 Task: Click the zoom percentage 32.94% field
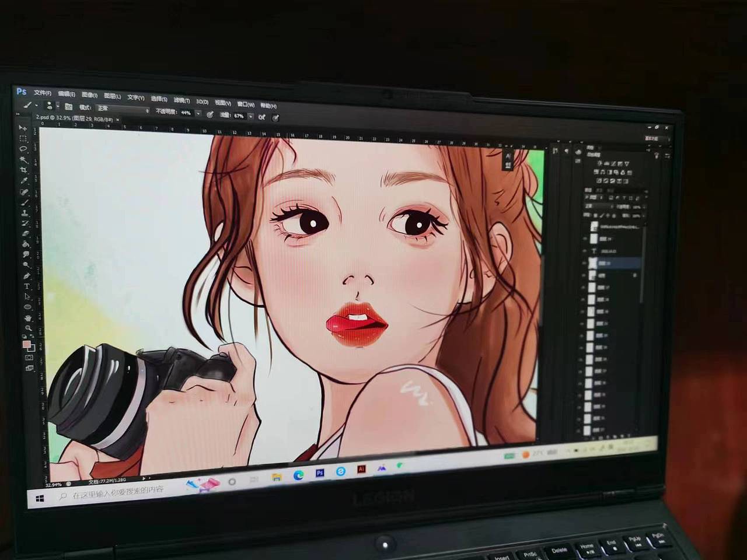(x=54, y=484)
